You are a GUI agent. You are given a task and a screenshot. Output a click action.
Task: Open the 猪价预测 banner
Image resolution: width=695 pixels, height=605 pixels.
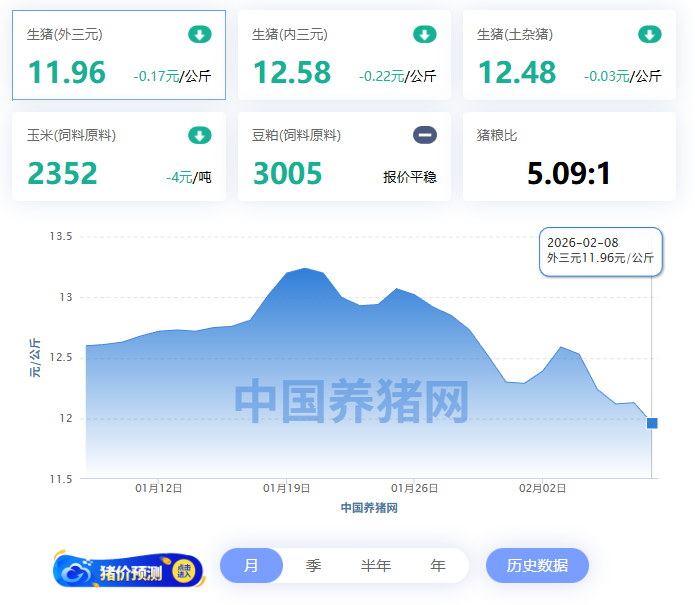click(x=128, y=570)
